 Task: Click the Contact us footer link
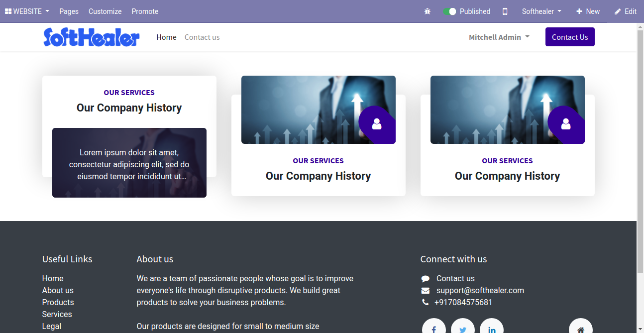click(x=455, y=279)
